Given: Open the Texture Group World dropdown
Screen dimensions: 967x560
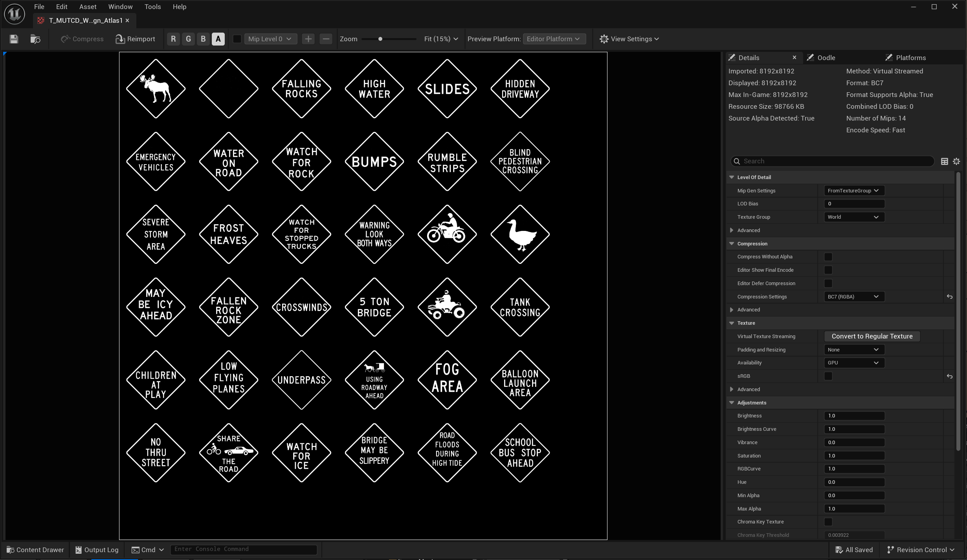Looking at the screenshot, I should point(853,217).
